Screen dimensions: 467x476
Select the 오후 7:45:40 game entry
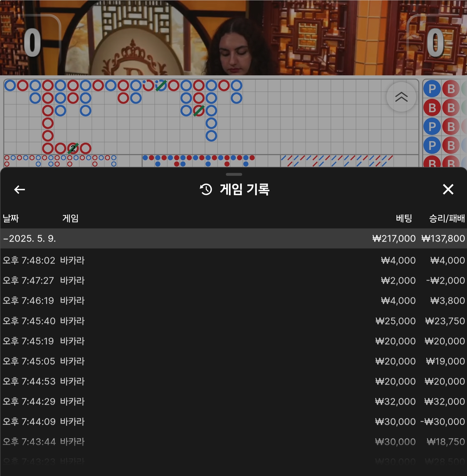(233, 321)
